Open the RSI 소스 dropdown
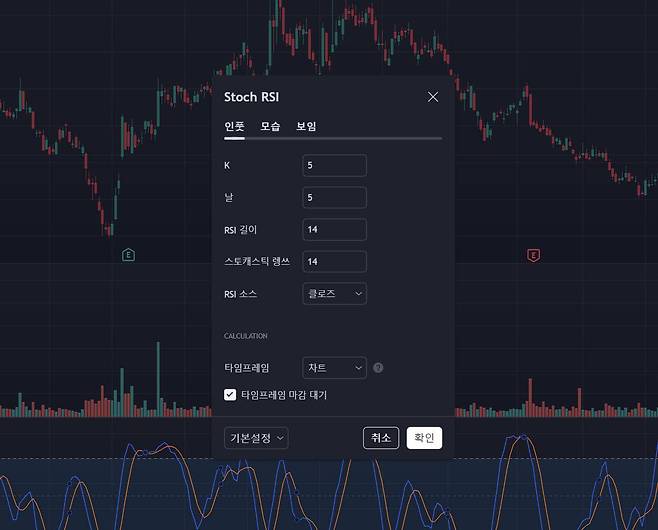Viewport: 658px width, 530px height. [334, 294]
